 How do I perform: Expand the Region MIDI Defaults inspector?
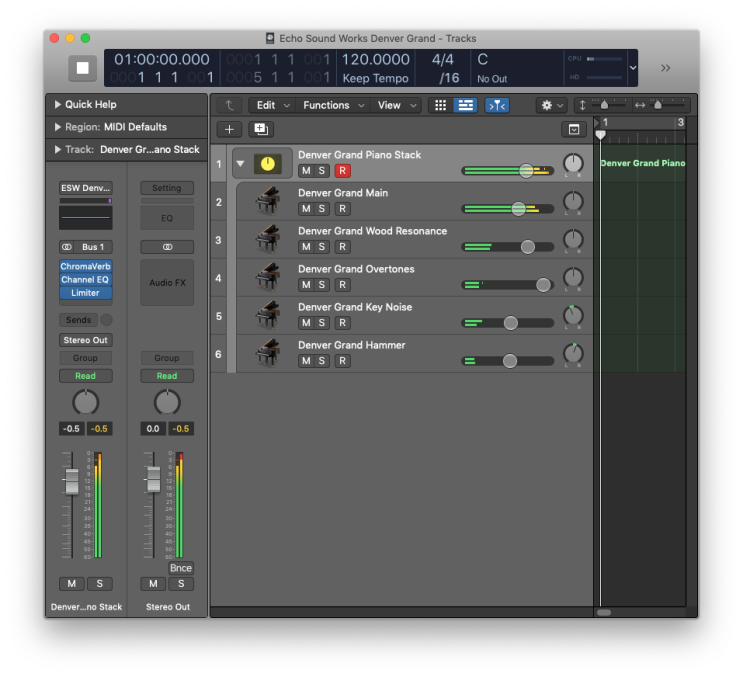pyautogui.click(x=58, y=127)
